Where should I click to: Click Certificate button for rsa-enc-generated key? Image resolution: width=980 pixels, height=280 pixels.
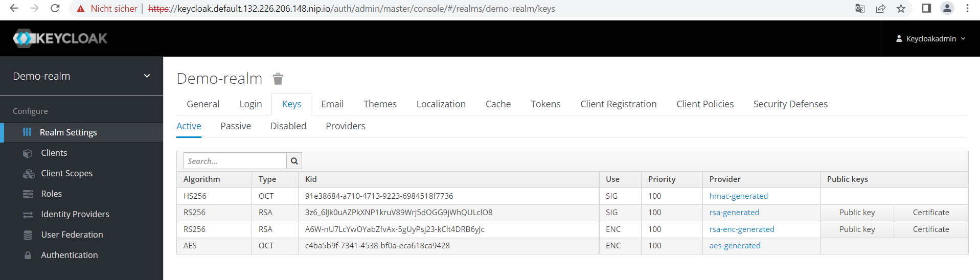[x=930, y=229]
